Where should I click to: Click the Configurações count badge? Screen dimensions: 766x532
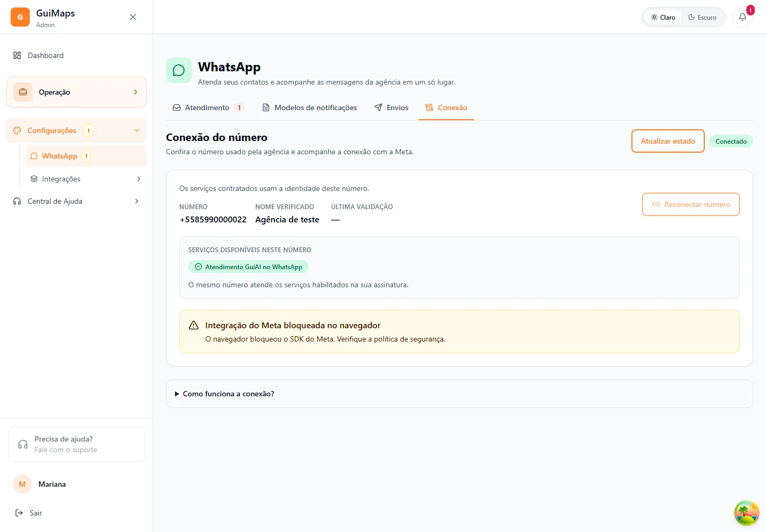click(88, 130)
